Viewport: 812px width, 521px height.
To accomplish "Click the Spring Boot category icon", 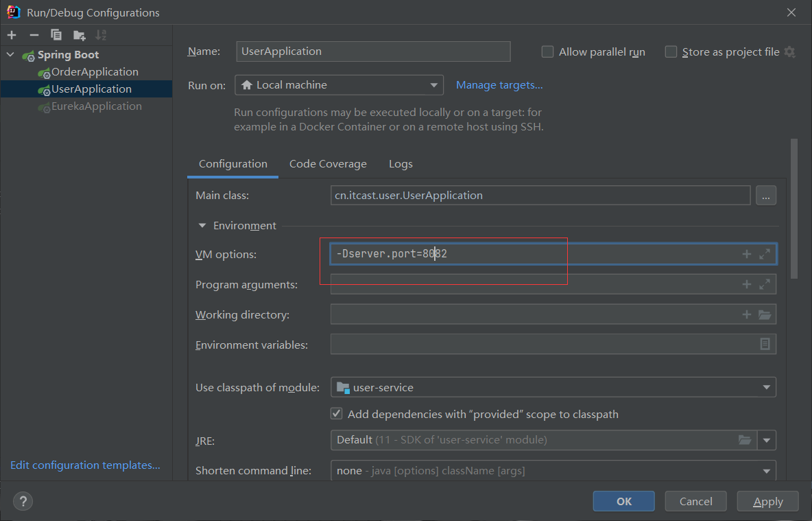I will 29,55.
